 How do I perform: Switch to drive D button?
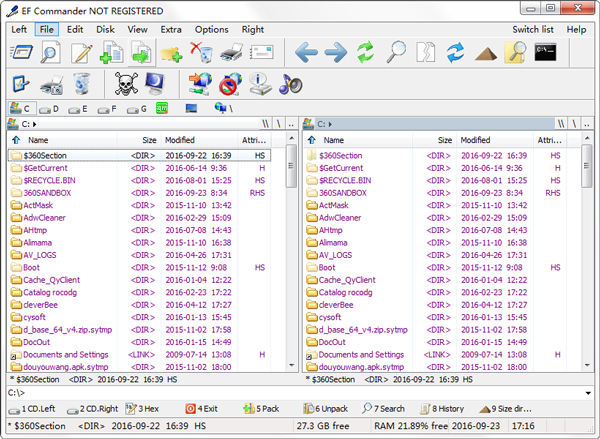49,109
